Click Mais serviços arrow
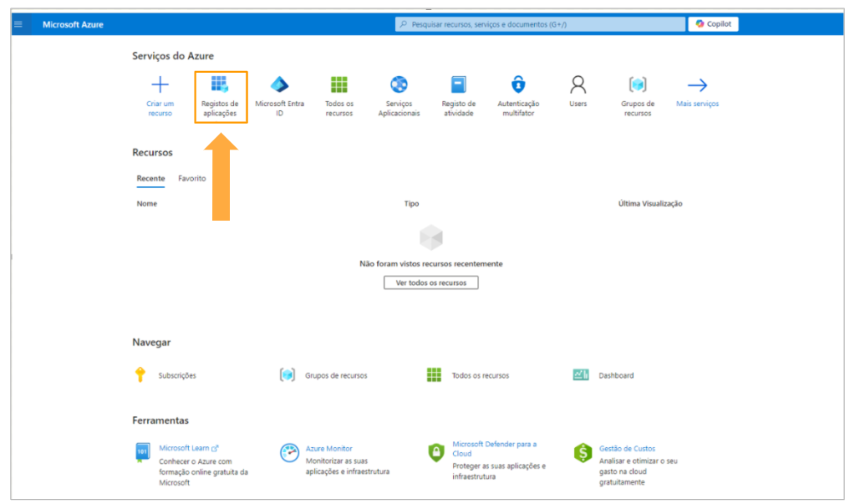The height and width of the screenshot is (504, 860). [x=697, y=85]
